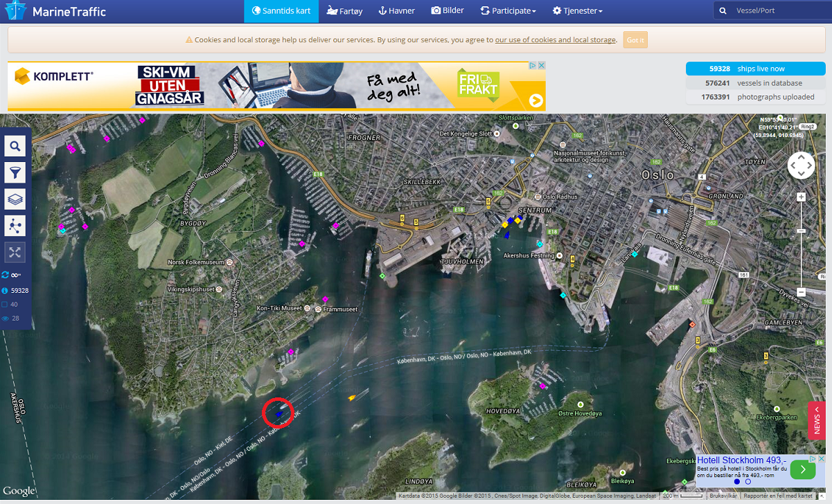Click the Oslo Rådhus place label

click(x=560, y=197)
